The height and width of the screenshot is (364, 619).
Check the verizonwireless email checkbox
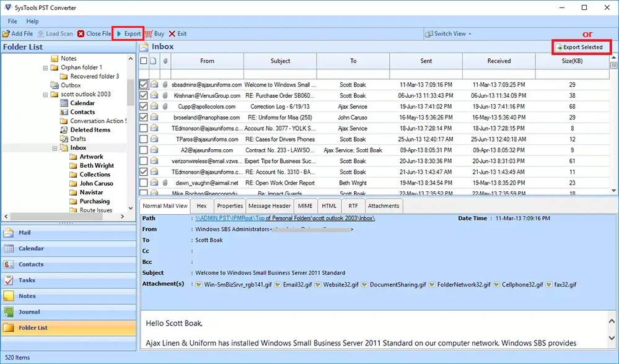144,161
